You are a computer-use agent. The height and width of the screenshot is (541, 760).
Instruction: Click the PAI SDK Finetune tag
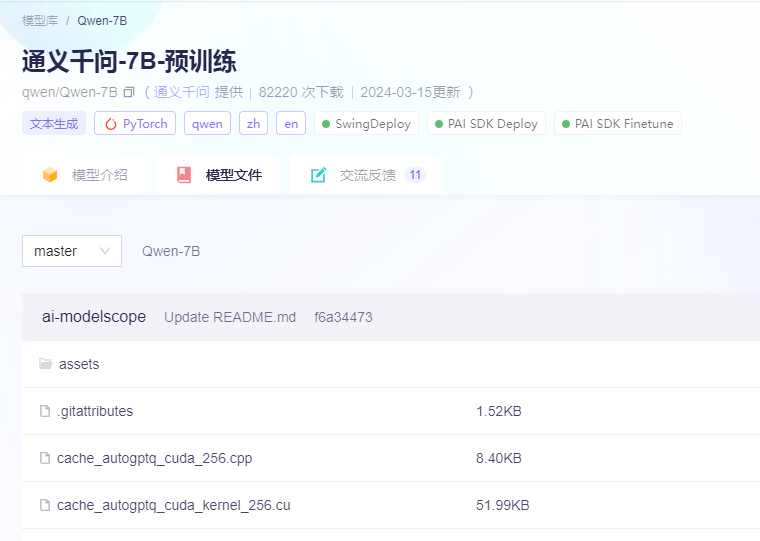[618, 124]
